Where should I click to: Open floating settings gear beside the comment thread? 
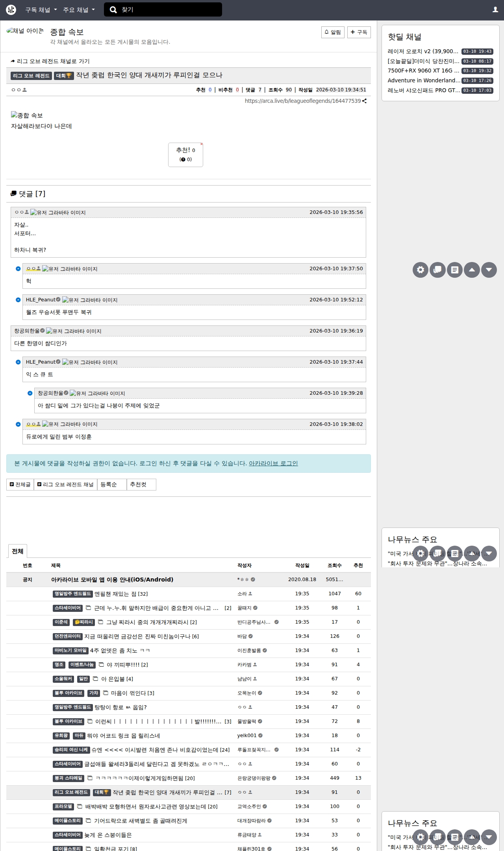pyautogui.click(x=421, y=270)
